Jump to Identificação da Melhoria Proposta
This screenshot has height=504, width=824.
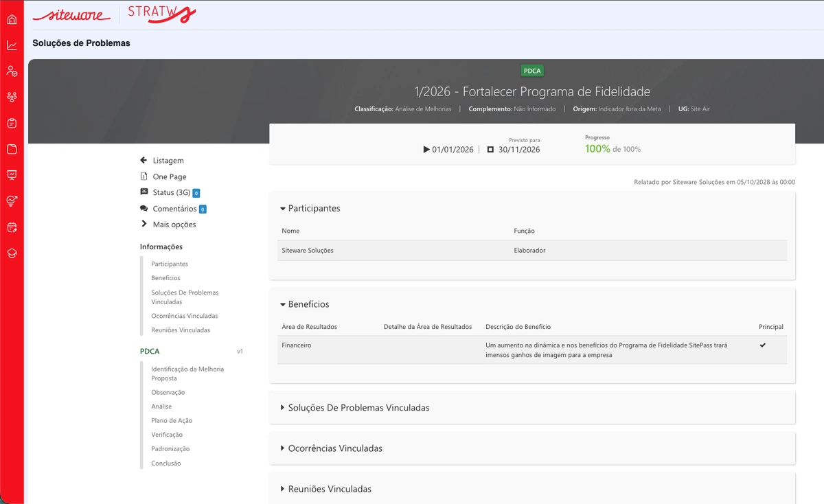[187, 374]
